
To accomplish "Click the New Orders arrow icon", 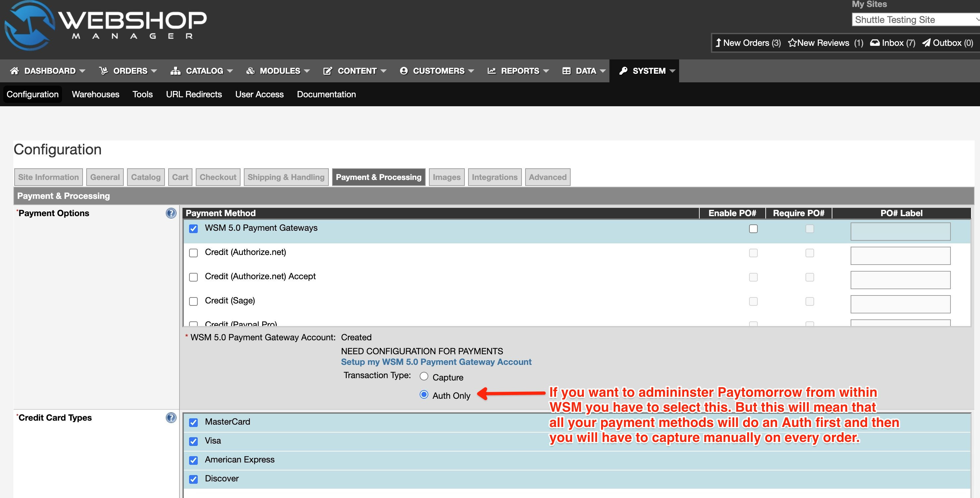I will pyautogui.click(x=718, y=42).
